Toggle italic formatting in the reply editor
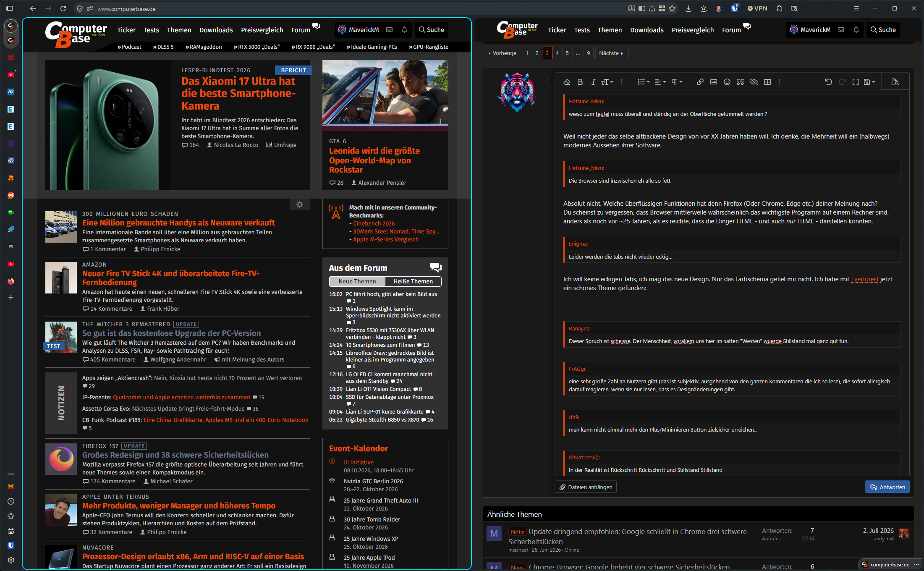The image size is (924, 571). (x=593, y=82)
